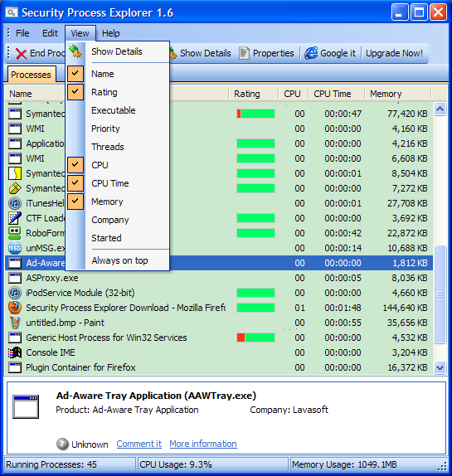Enable the Threads column option

tap(108, 147)
